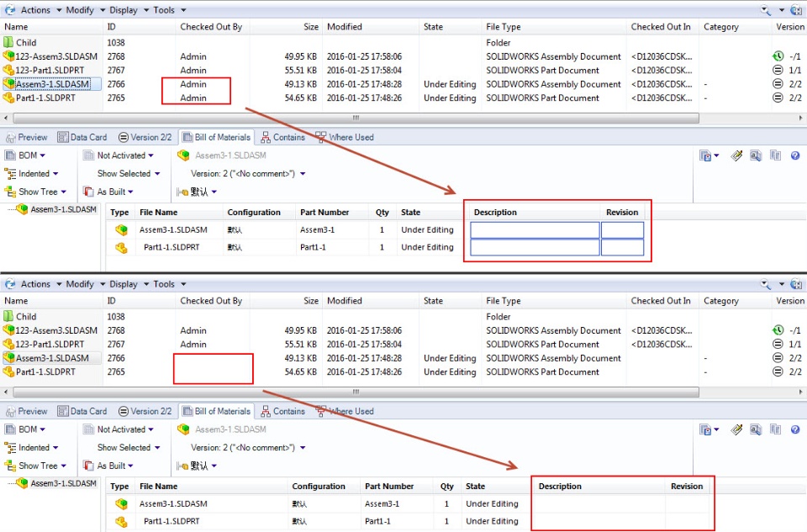Viewport: 807px width, 532px height.
Task: Switch to the Contains tab in upper pane
Action: pos(283,137)
